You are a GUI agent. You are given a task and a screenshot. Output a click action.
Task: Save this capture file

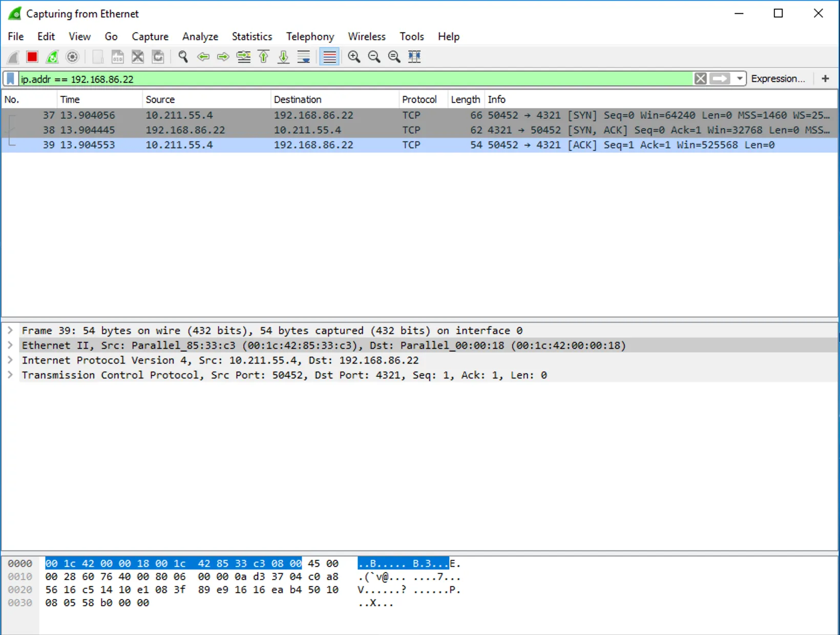(117, 57)
